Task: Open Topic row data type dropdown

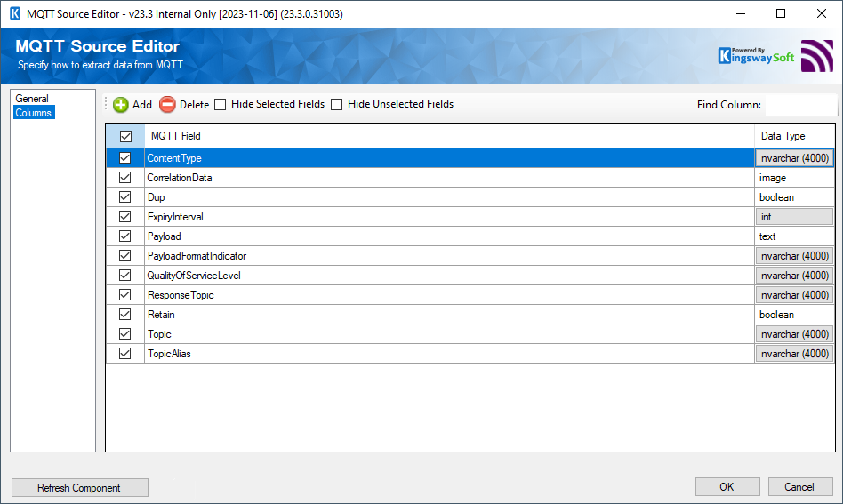Action: click(x=795, y=333)
